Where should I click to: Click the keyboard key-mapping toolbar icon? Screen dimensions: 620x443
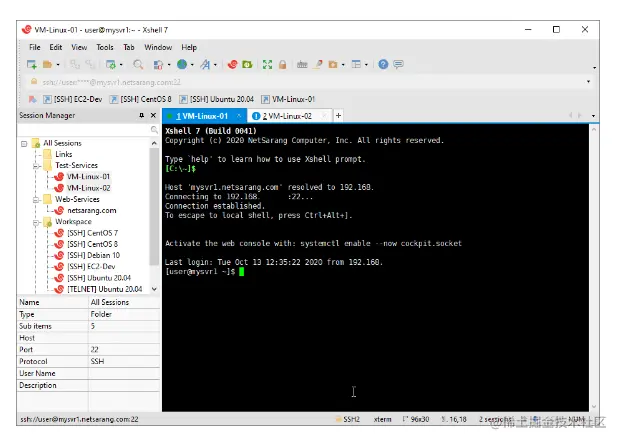(302, 64)
